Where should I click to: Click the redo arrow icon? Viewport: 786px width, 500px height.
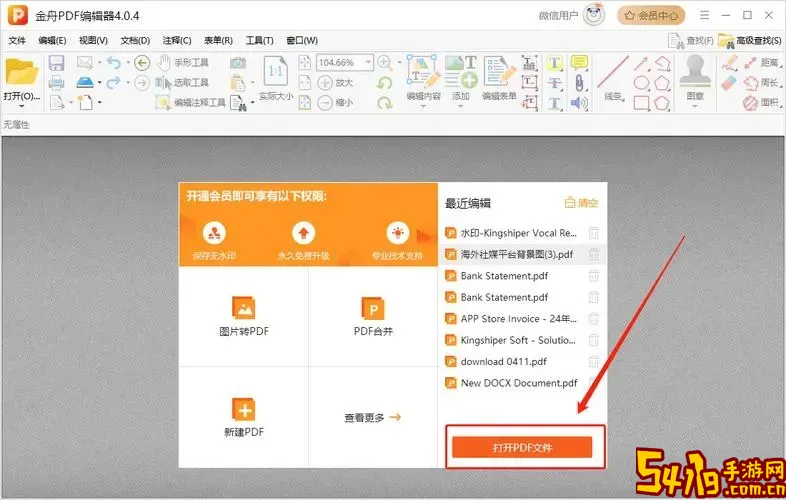pos(114,82)
